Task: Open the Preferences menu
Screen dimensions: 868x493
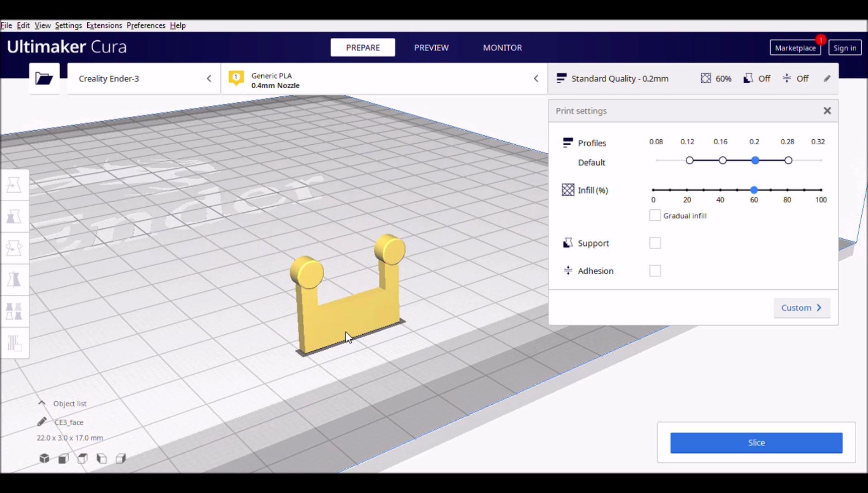Action: pyautogui.click(x=146, y=25)
